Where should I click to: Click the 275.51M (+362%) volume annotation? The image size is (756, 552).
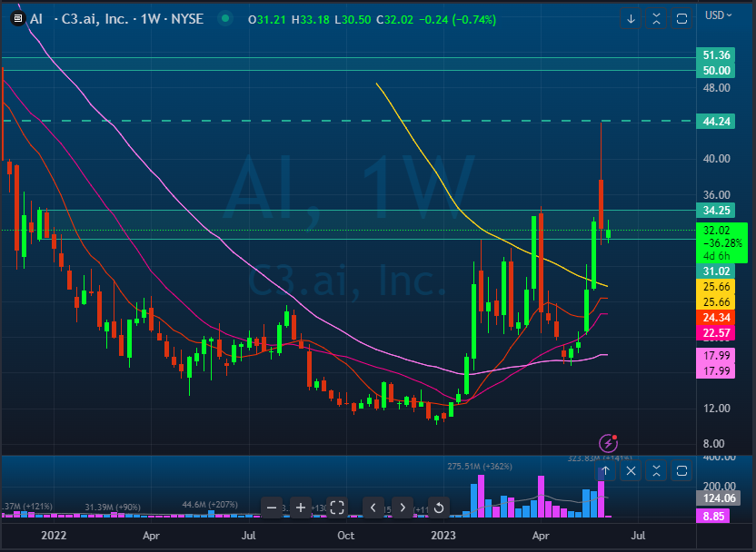tap(480, 467)
